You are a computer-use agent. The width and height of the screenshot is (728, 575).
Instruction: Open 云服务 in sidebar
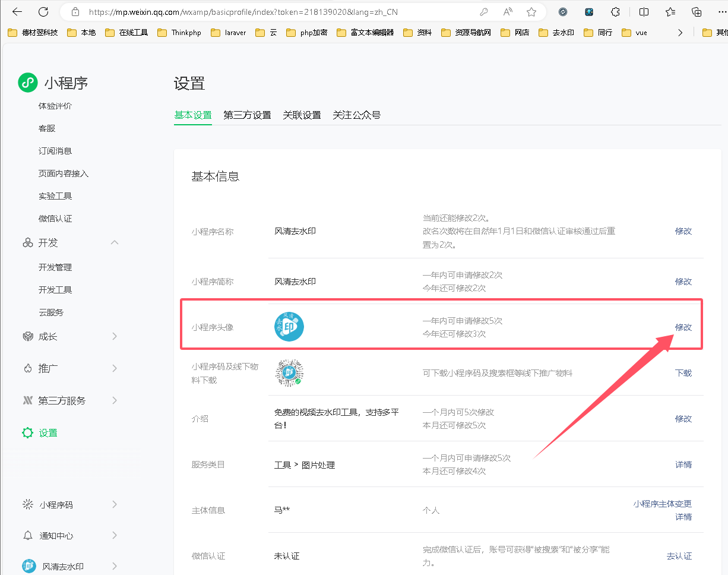click(51, 312)
